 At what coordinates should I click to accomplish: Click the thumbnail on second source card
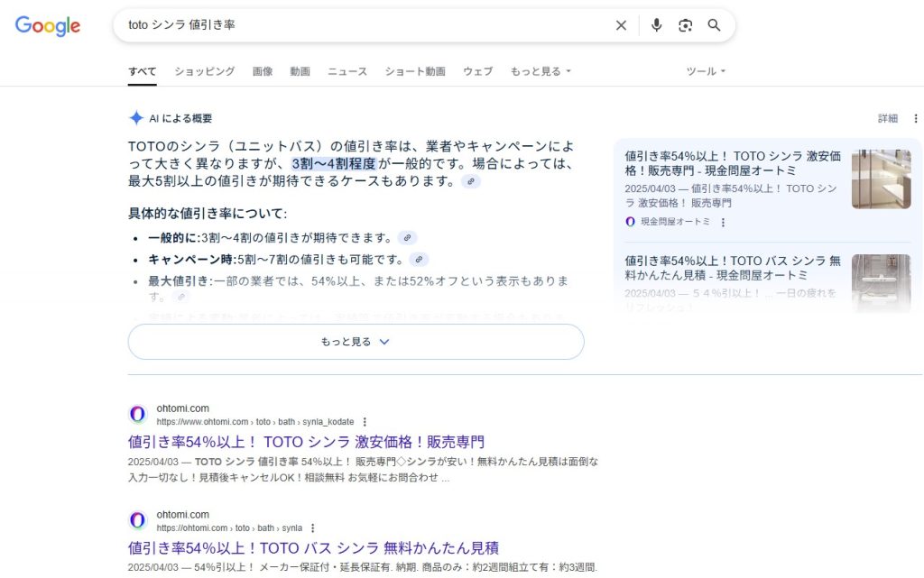tap(881, 283)
